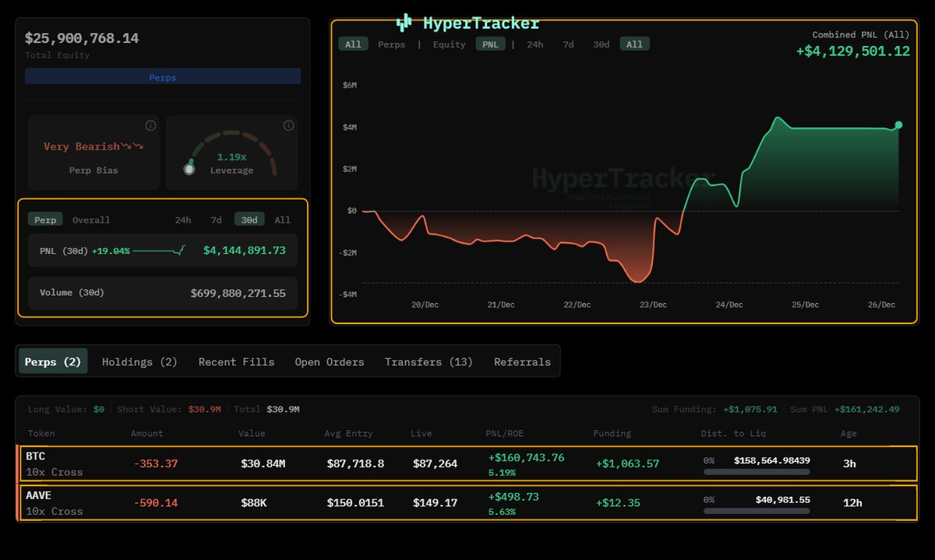
Task: Click the leverage gauge indicator knob
Action: 189,168
